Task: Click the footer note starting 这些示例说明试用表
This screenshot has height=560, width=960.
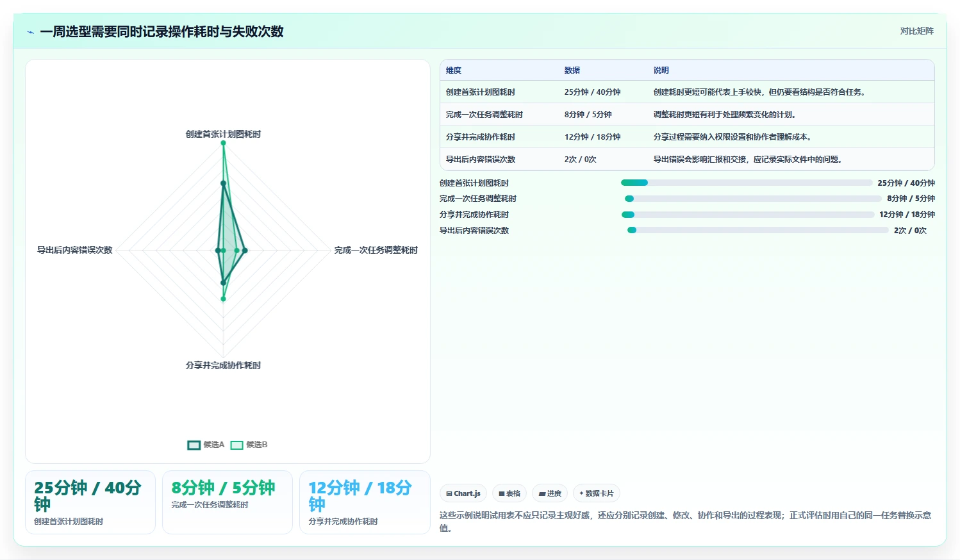Action: (x=686, y=522)
